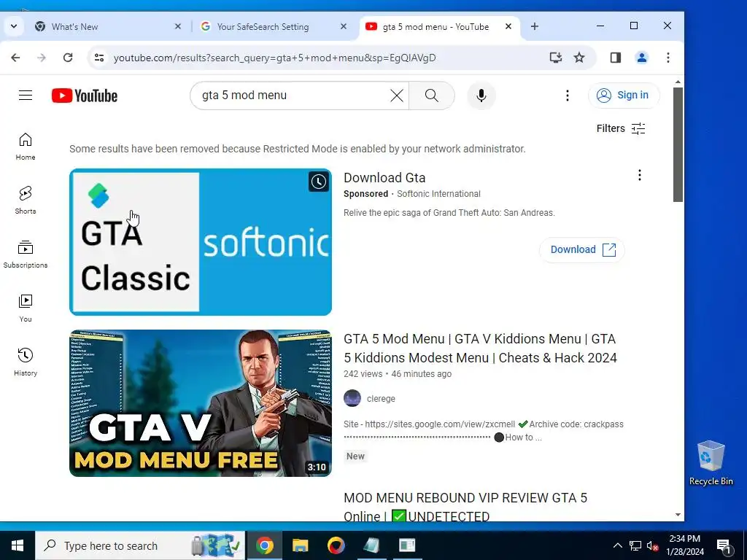Open File Explorer from the taskbar
The width and height of the screenshot is (747, 560).
(x=300, y=545)
